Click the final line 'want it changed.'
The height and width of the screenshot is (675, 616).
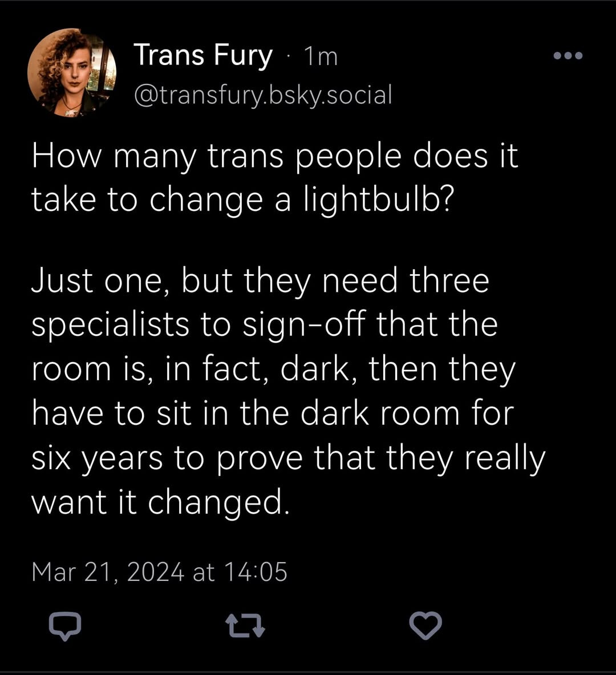click(160, 502)
